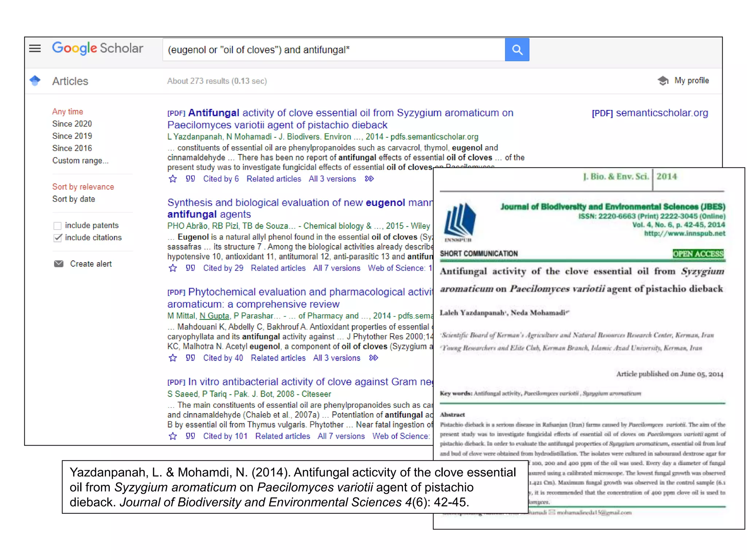This screenshot has height=560, width=747.
Task: Cite the Phytochemical evaluation review article
Action: pos(190,358)
